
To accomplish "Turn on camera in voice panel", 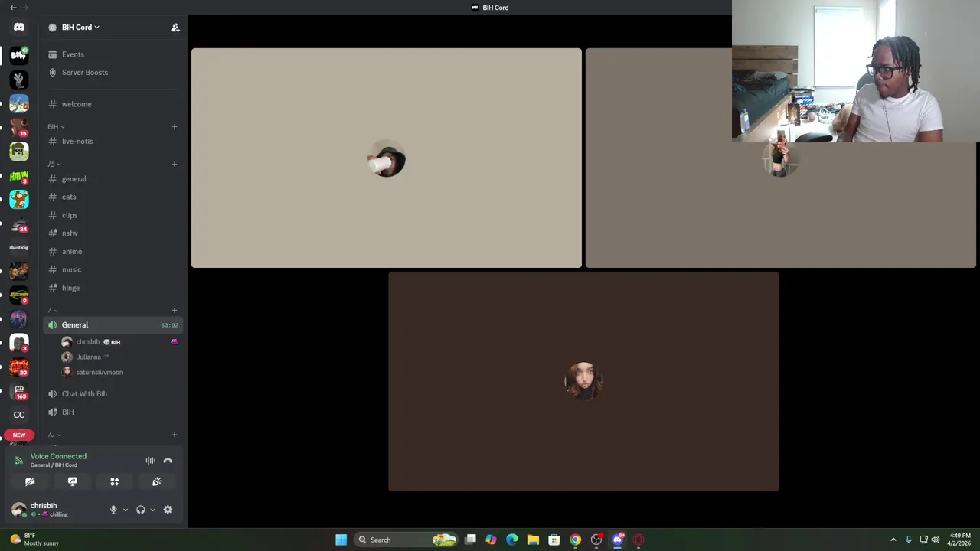I will [x=30, y=481].
